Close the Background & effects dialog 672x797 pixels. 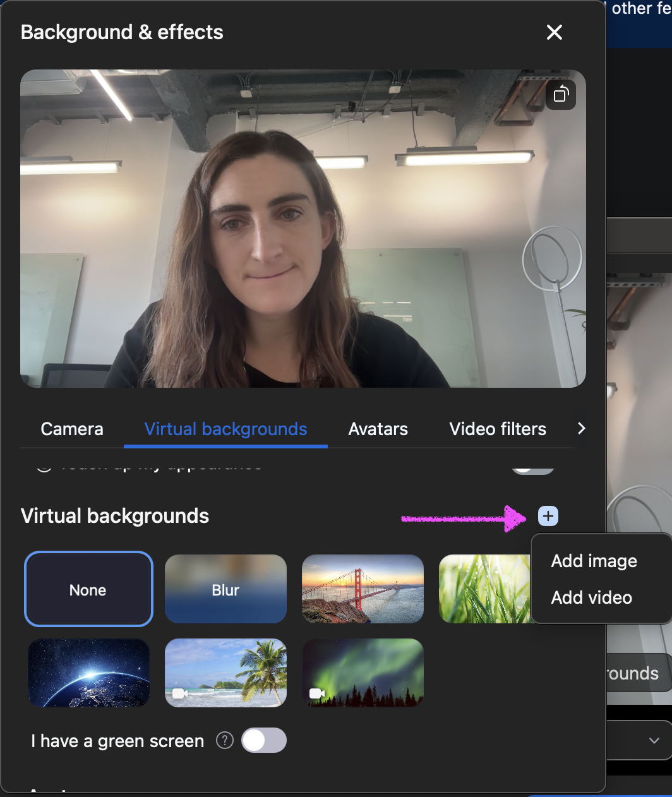[554, 32]
